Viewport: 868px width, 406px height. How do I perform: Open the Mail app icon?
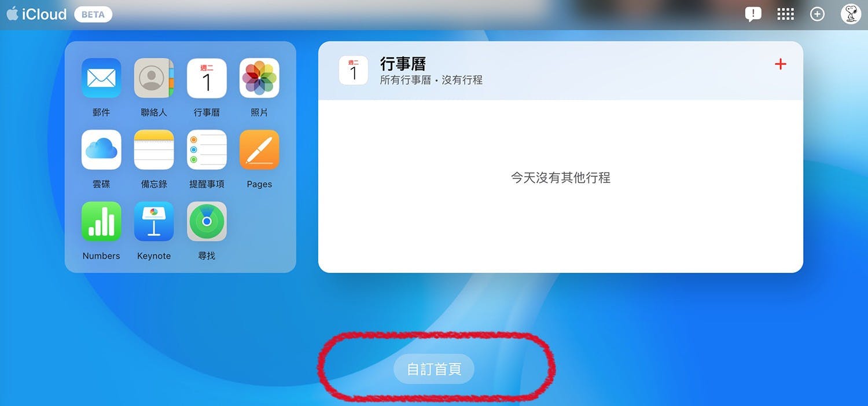tap(101, 78)
